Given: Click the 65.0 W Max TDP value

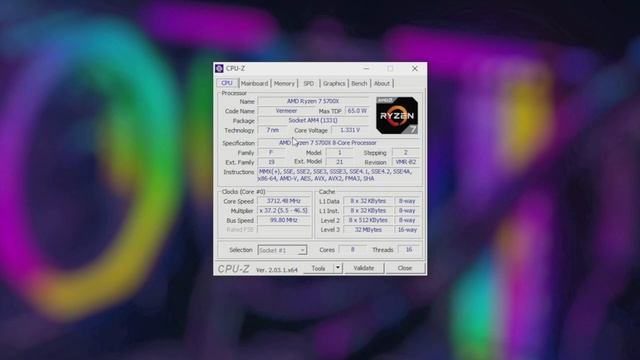Looking at the screenshot, I should click(357, 111).
